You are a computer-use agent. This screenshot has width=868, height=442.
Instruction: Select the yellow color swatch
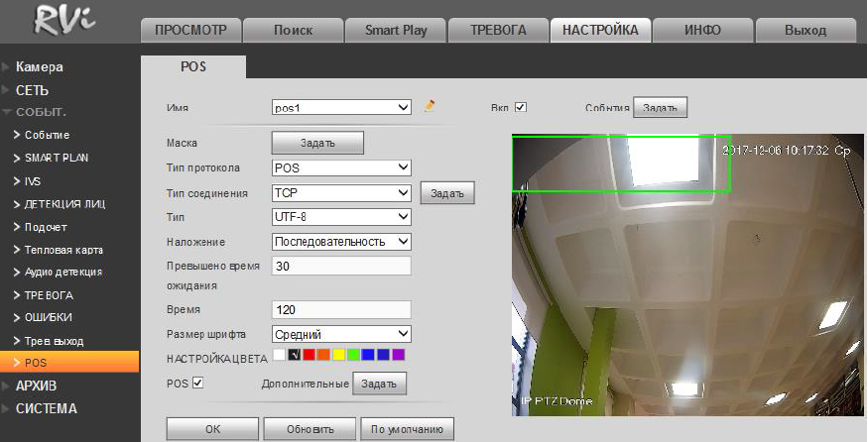pos(338,354)
